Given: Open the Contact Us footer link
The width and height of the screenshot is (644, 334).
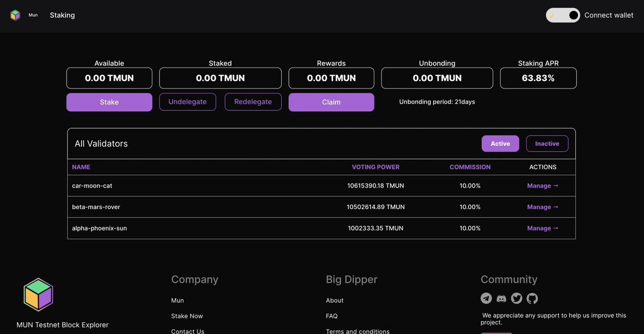Looking at the screenshot, I should (188, 331).
